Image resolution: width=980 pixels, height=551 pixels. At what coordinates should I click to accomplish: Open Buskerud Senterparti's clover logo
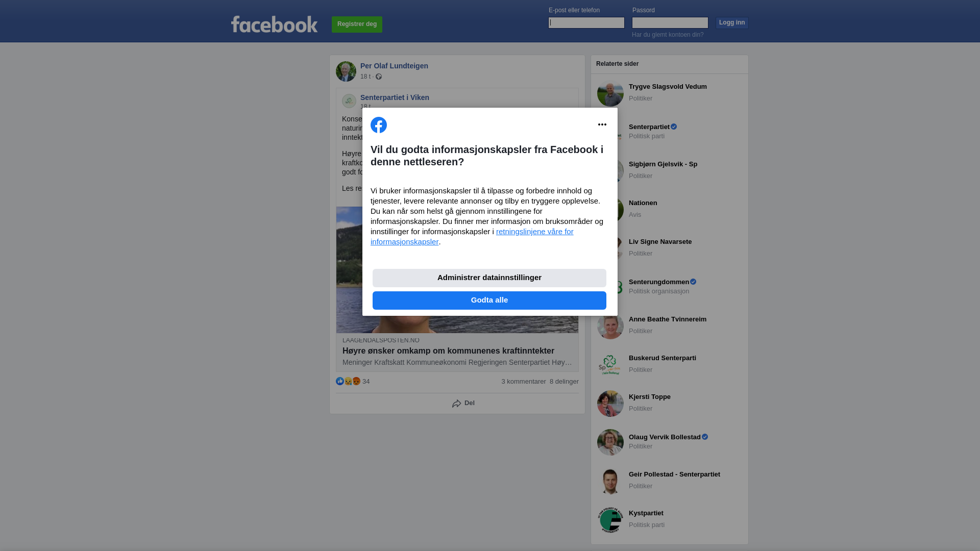pyautogui.click(x=610, y=365)
